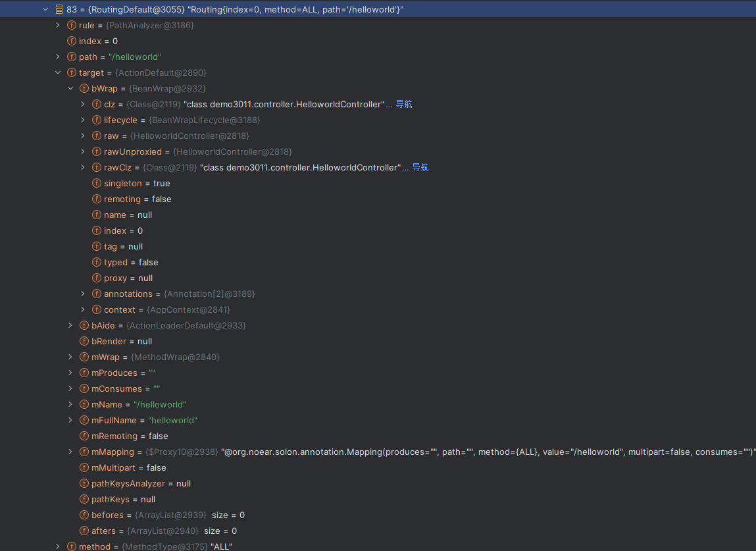Select the remoting = false row
The height and width of the screenshot is (551, 756).
coord(378,199)
